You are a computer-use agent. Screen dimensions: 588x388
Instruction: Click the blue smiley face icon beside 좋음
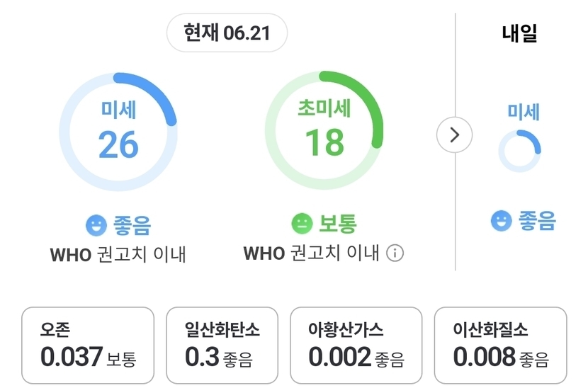coord(96,225)
